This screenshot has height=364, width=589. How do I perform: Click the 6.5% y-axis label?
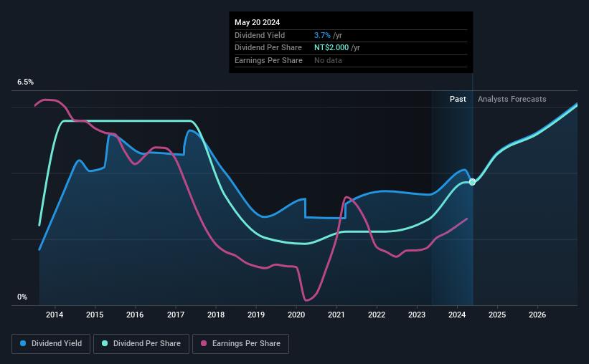click(x=25, y=82)
